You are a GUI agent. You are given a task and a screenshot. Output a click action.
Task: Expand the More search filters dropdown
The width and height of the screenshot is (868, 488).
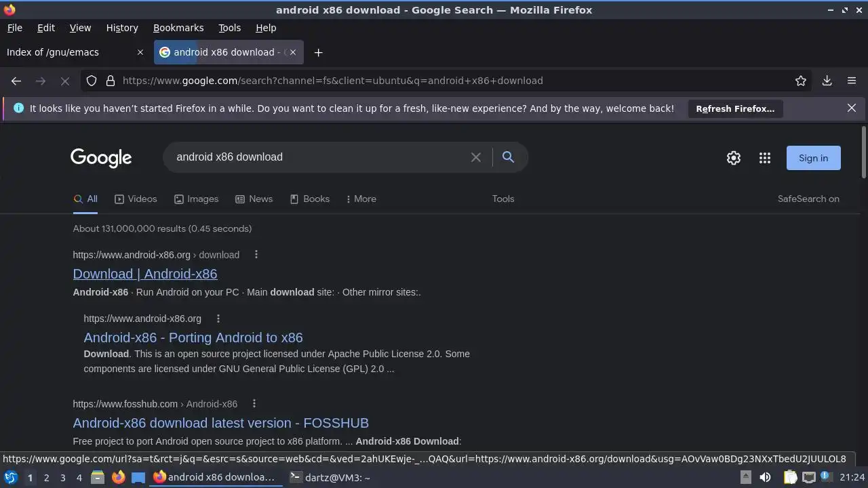tap(361, 199)
